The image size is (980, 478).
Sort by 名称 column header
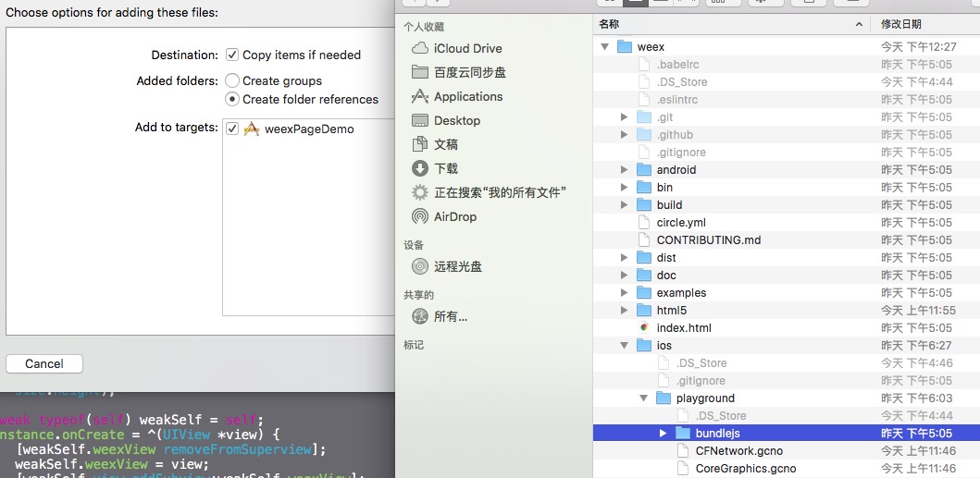731,24
